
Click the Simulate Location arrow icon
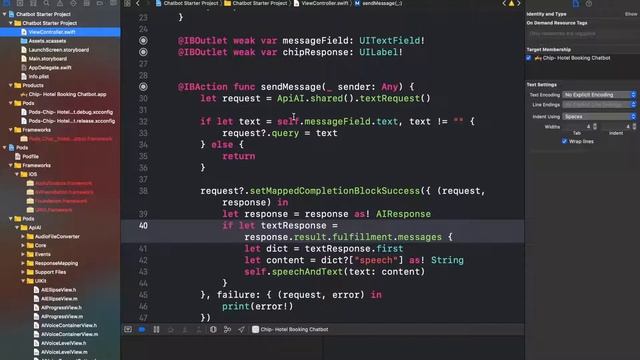pos(241,329)
